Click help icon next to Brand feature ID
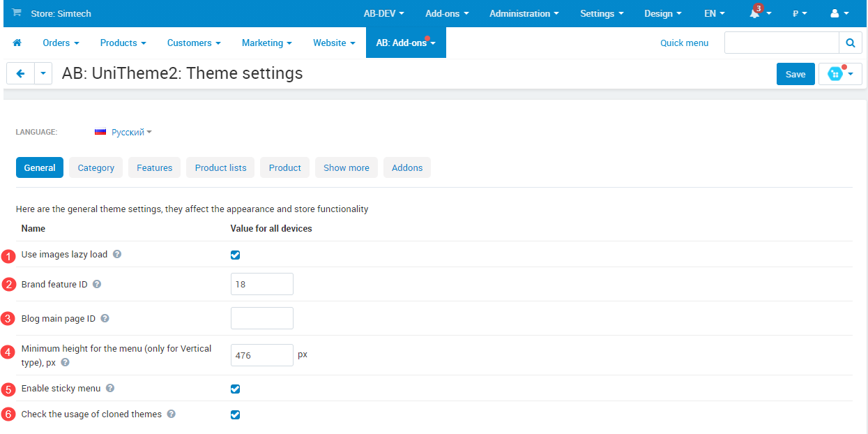Viewport: 868px width, 434px height. point(97,284)
